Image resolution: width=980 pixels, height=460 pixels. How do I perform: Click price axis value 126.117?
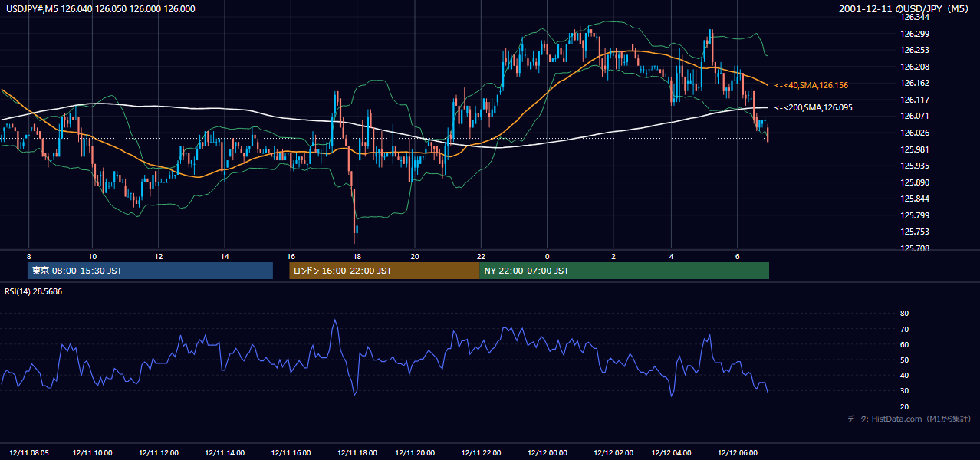click(914, 100)
